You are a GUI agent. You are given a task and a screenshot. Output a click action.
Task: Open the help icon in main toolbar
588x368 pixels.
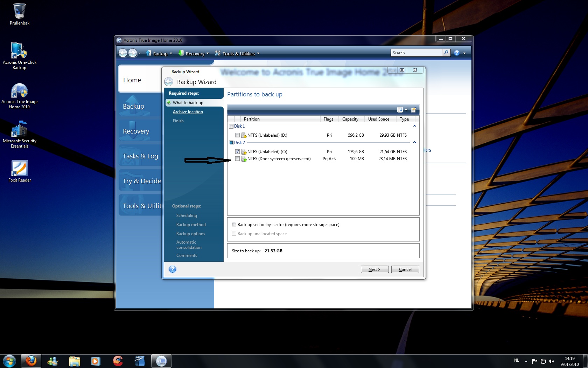coord(457,53)
